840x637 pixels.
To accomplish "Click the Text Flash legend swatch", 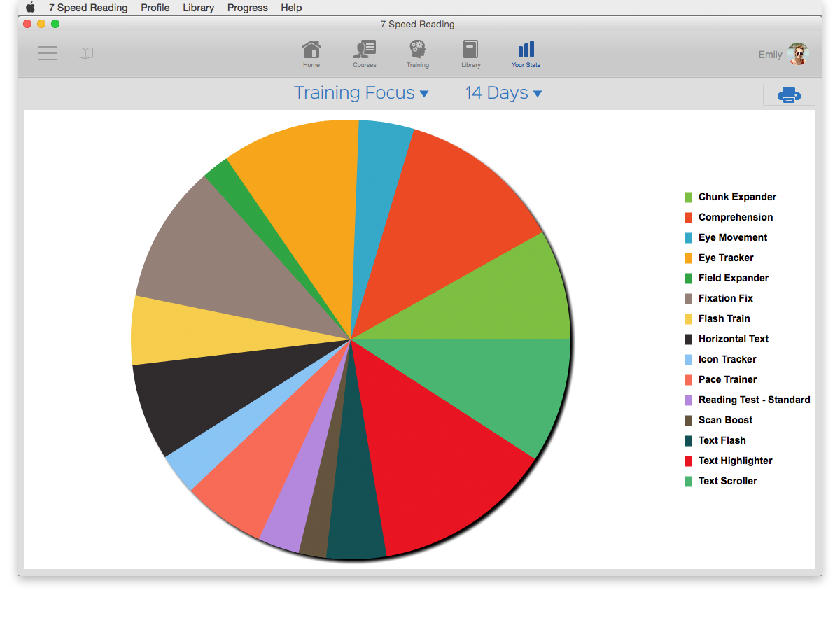I will 688,441.
